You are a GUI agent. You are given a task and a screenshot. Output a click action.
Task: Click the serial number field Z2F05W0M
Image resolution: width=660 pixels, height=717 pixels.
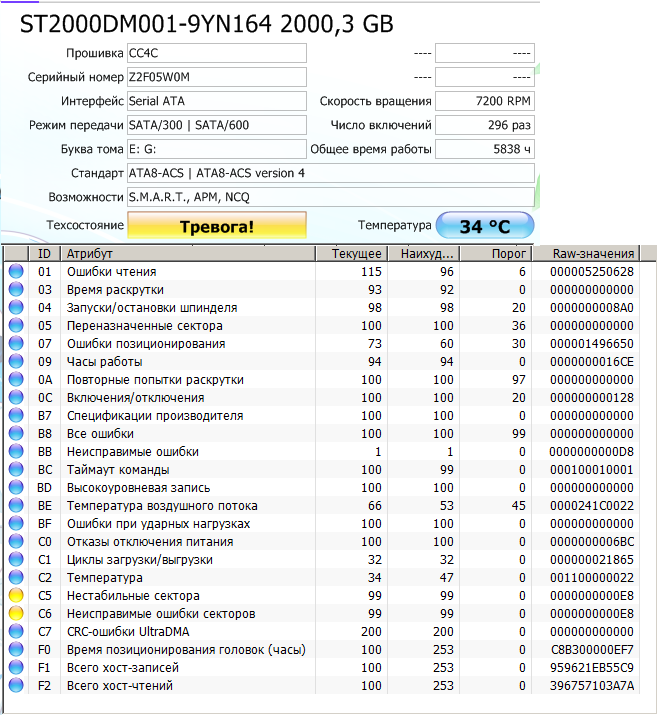coord(217,77)
